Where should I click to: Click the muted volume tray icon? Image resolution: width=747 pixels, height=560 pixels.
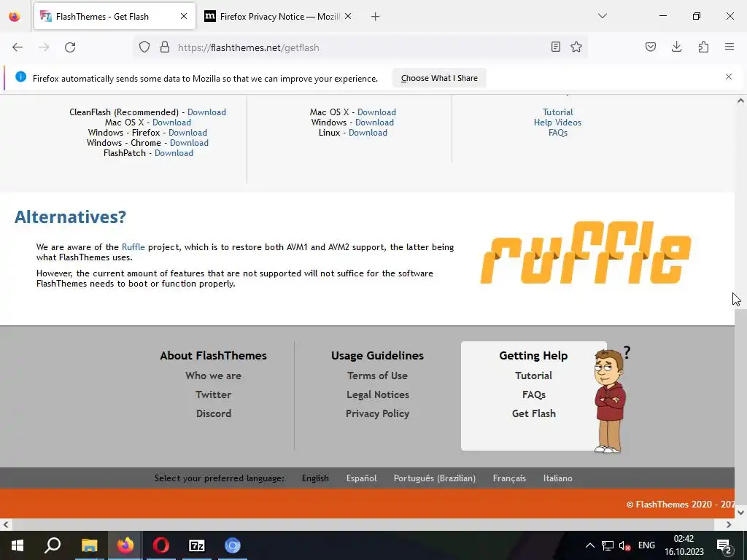click(624, 545)
